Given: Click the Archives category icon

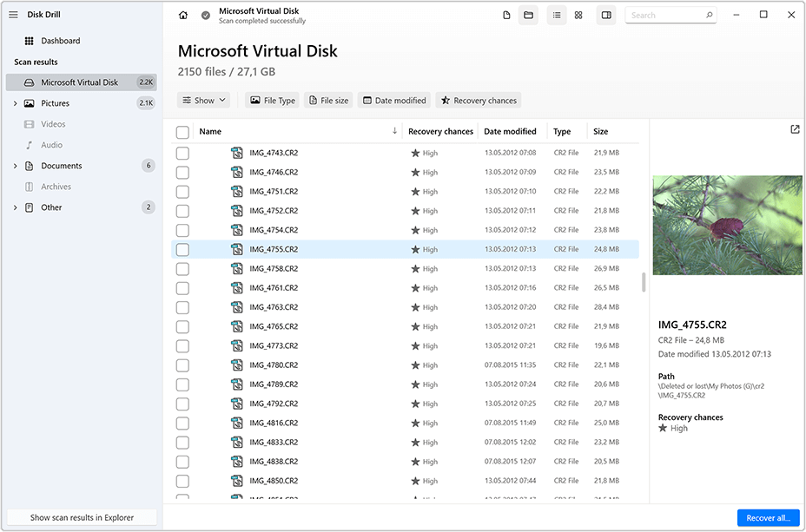Looking at the screenshot, I should 30,187.
